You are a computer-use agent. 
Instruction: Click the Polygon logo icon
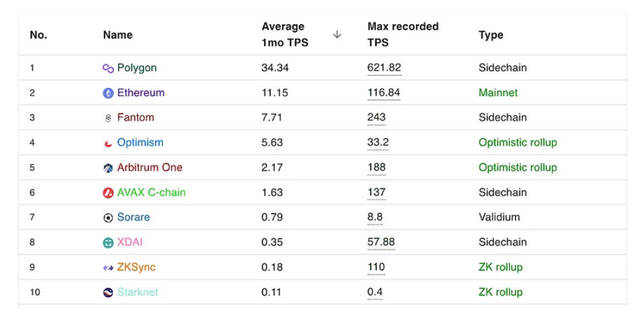(x=108, y=68)
